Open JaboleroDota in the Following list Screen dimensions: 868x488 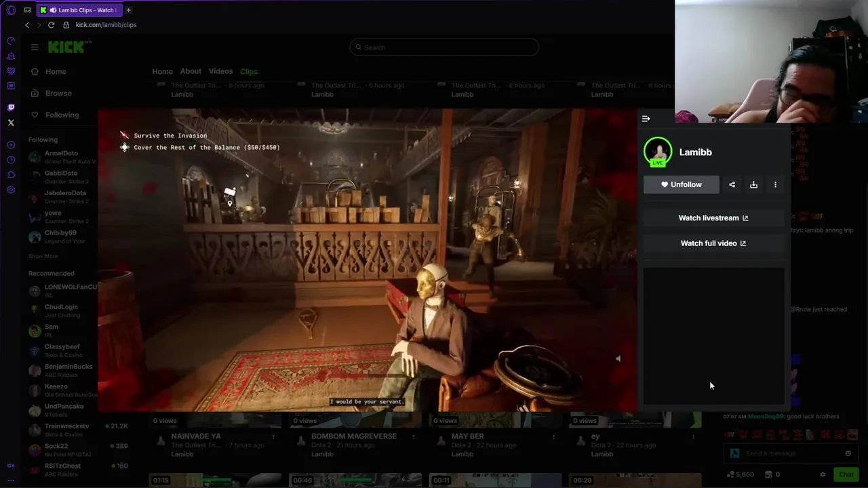tap(62, 197)
